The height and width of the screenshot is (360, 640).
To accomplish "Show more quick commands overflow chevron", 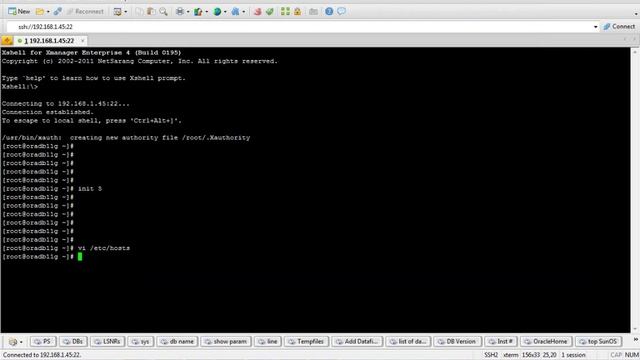I will point(636,340).
